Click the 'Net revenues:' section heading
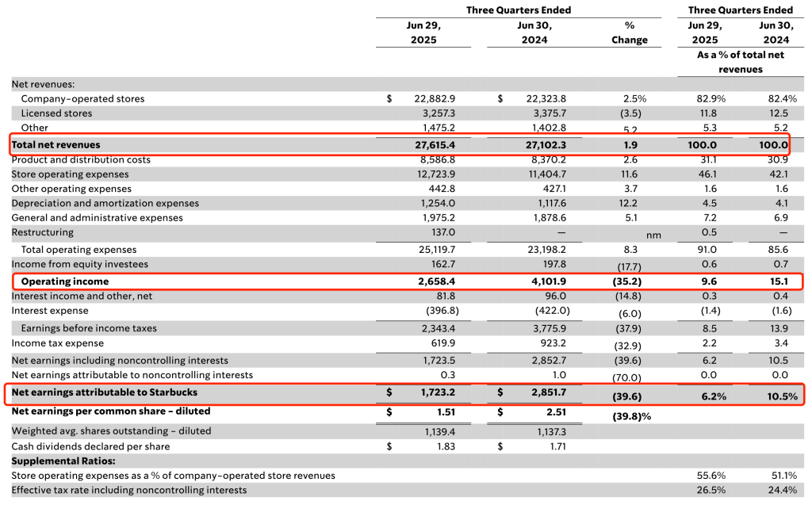The image size is (812, 505). [43, 84]
